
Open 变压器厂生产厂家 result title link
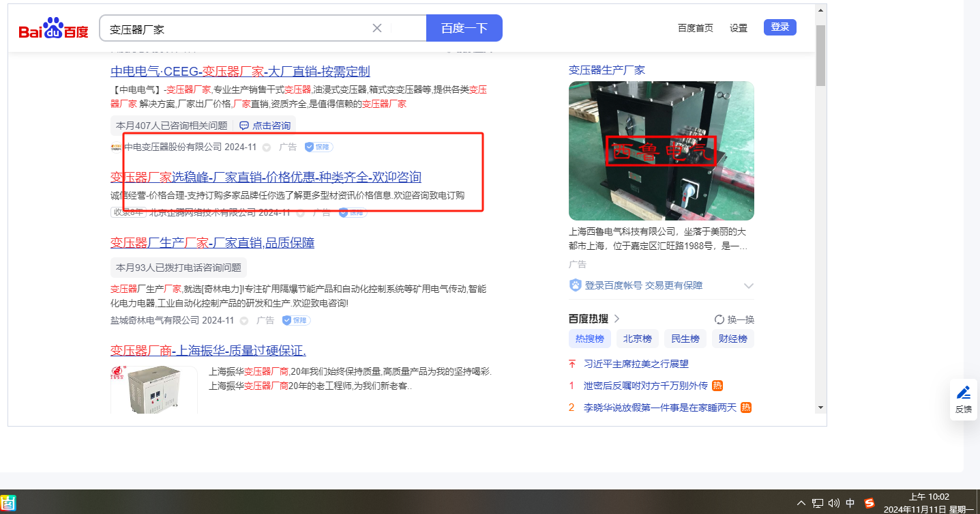coord(212,243)
